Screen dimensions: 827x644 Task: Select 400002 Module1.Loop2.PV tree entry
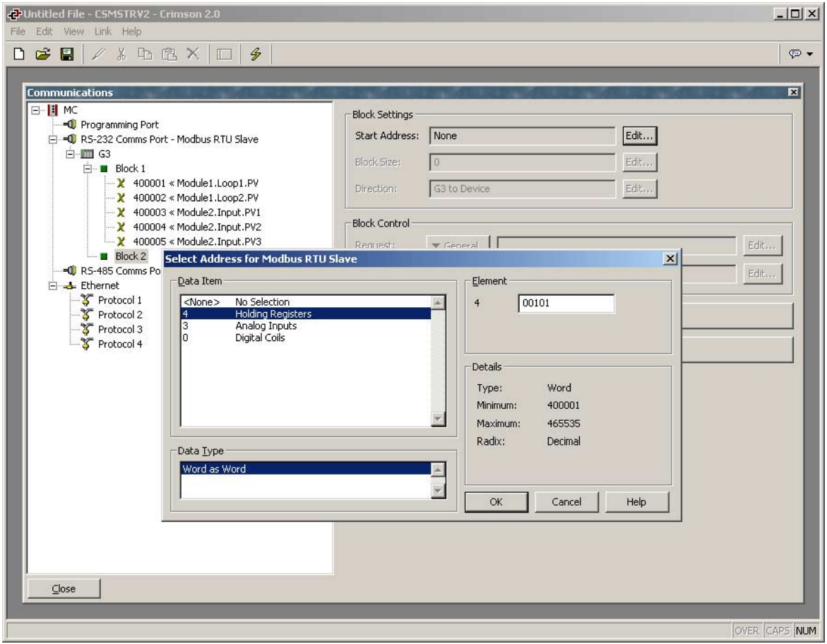point(196,198)
